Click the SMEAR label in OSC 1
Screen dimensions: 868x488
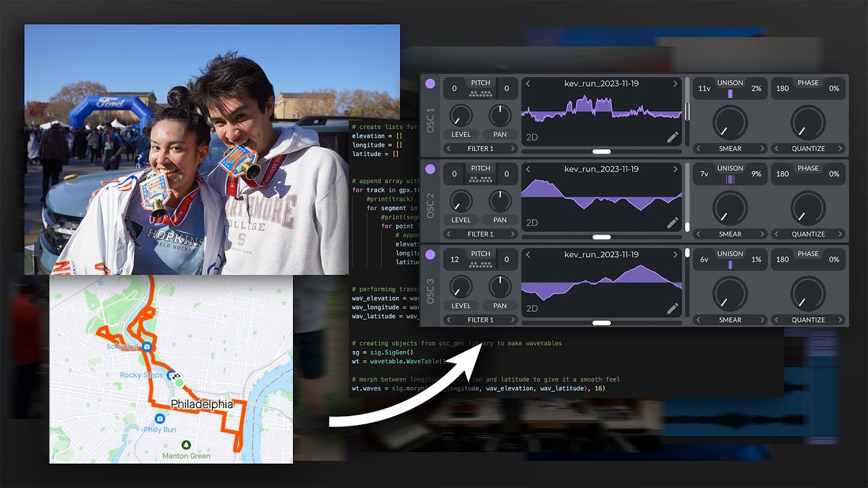[730, 148]
